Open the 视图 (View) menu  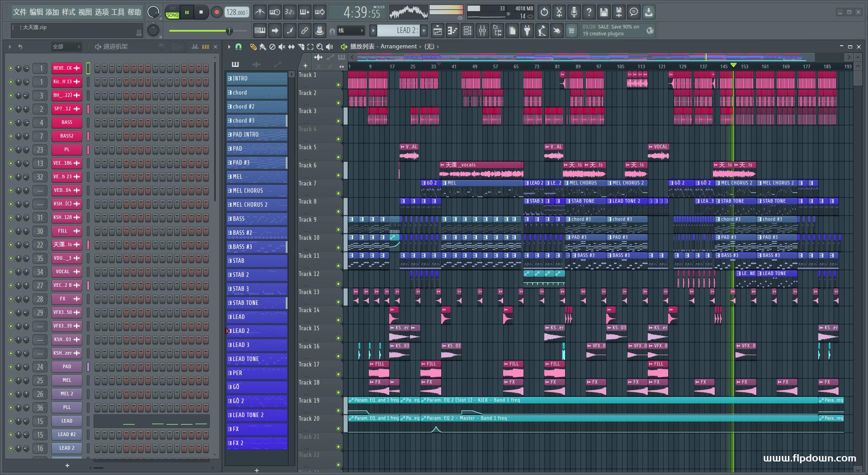point(85,12)
